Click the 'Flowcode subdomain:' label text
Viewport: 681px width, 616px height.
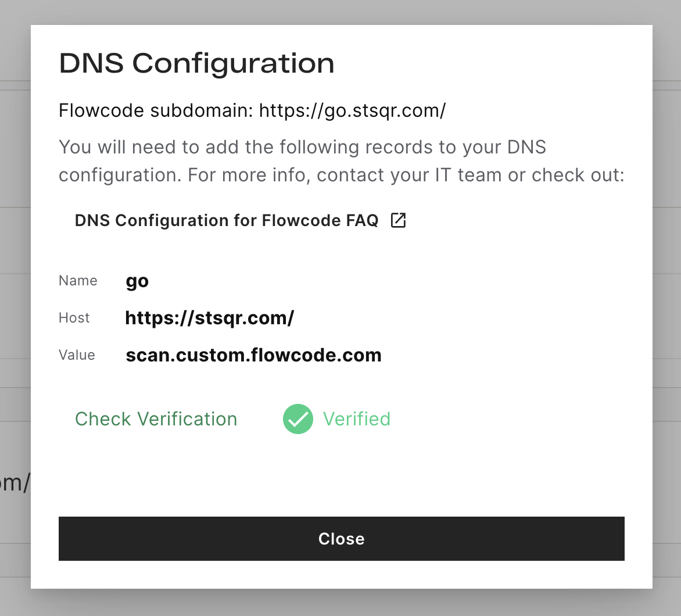[156, 110]
